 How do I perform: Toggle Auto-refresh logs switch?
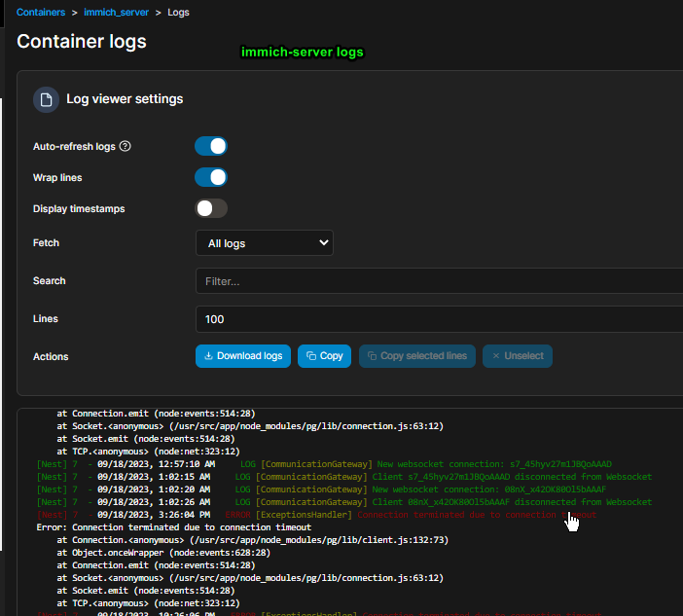pos(211,146)
